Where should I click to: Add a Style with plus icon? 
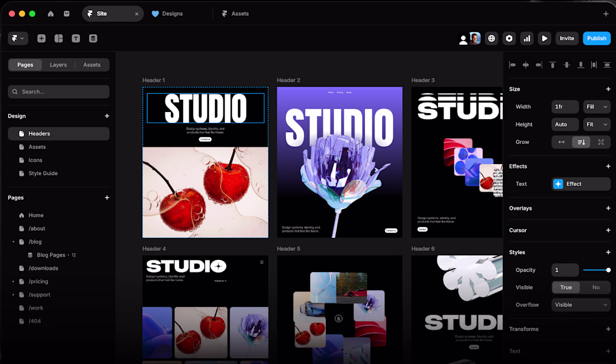coord(608,252)
